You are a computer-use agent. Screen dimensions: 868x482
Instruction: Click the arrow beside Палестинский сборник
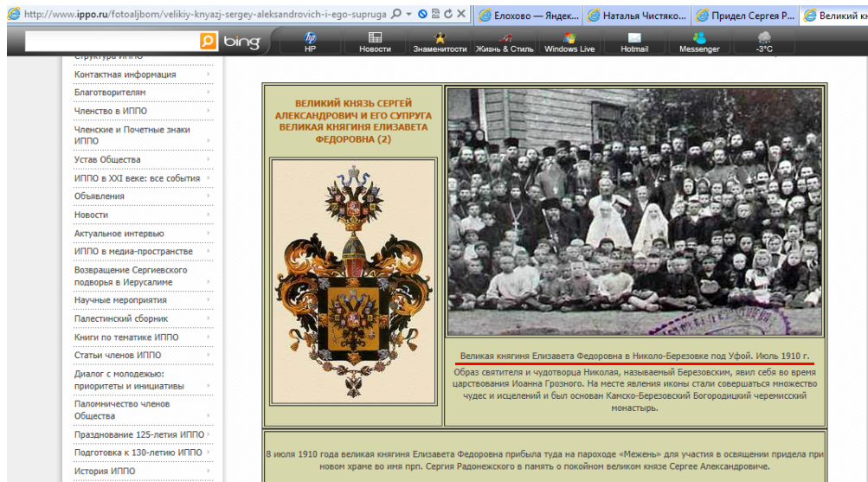click(x=209, y=318)
